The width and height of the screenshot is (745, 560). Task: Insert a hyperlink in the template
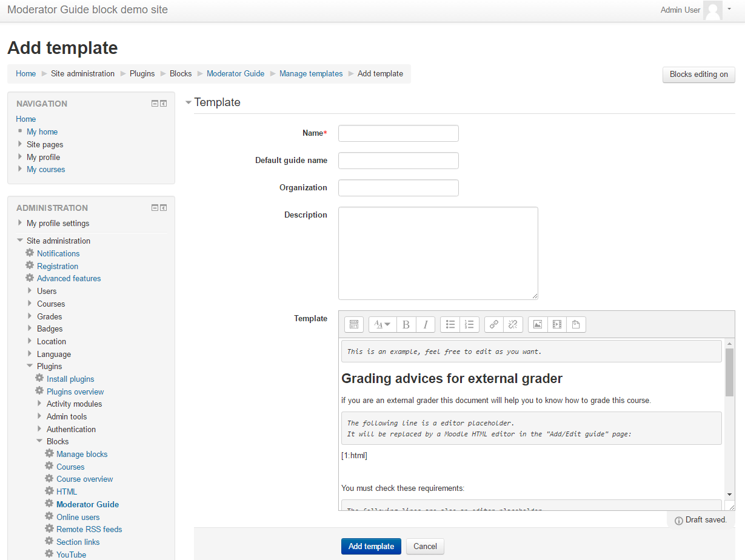(x=493, y=324)
